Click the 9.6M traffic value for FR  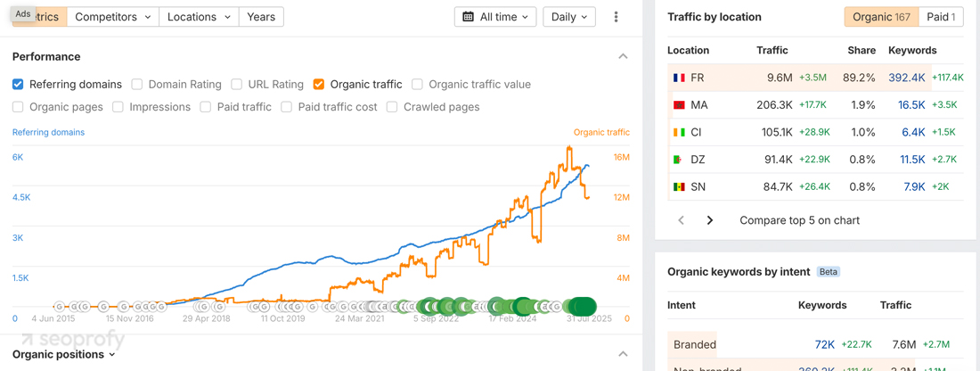(x=780, y=78)
